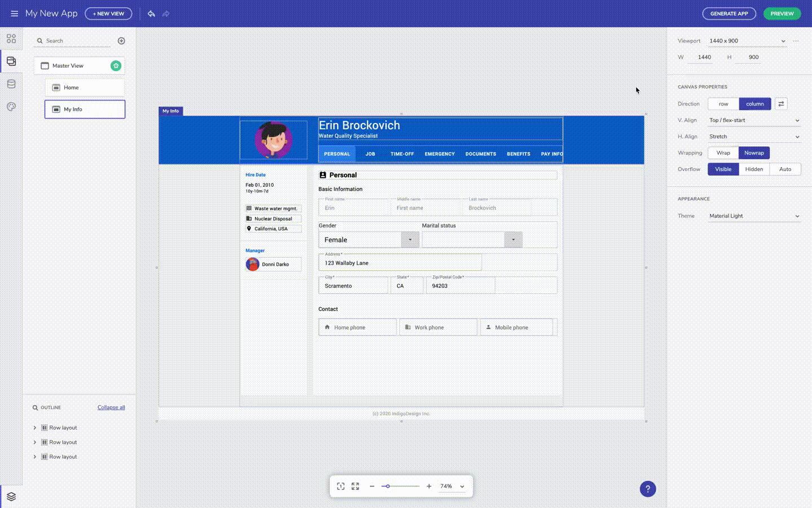
Task: Set Overflow to Hidden
Action: [x=754, y=169]
